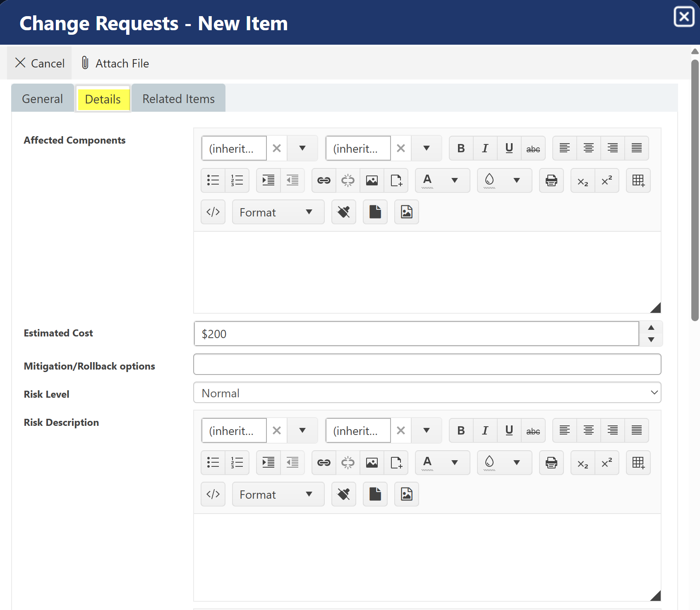Toggle Bold in Affected Components editor

pos(461,149)
